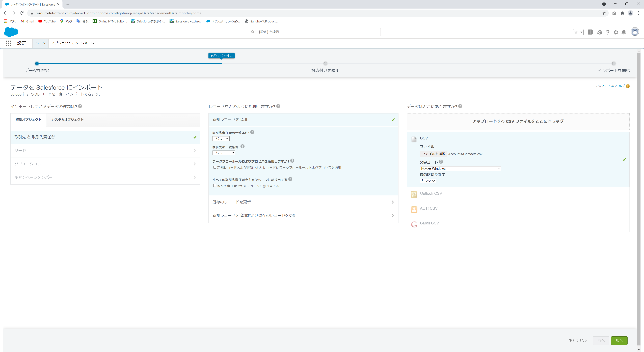The width and height of the screenshot is (644, 352).
Task: Select the ホーム tab
Action: [x=40, y=43]
